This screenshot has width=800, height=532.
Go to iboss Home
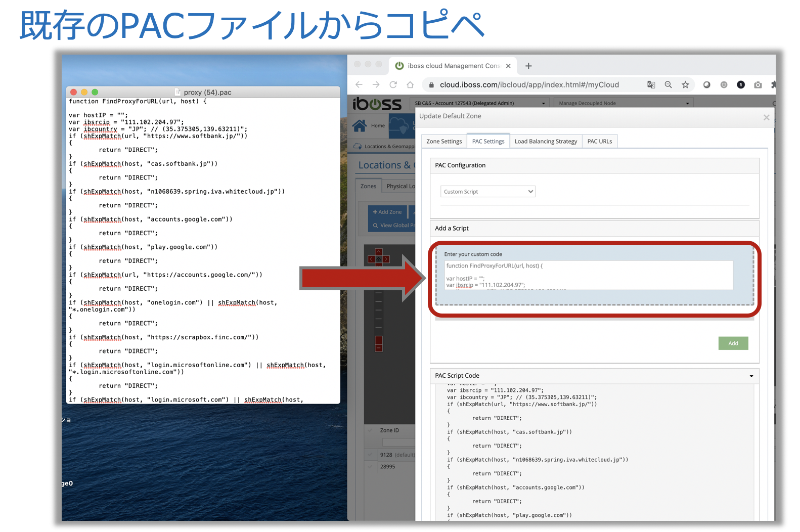pos(369,125)
